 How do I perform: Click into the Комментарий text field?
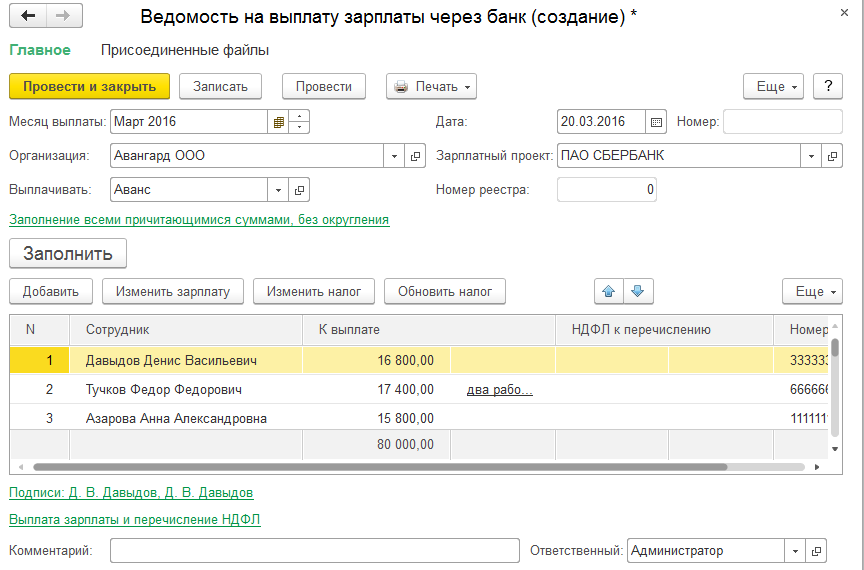click(x=314, y=551)
